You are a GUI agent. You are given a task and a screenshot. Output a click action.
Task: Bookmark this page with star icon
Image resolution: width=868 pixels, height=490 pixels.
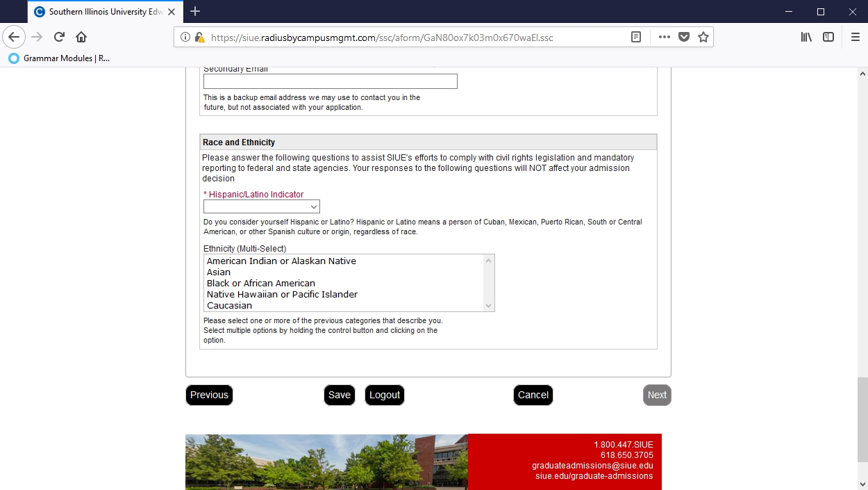[x=703, y=37]
